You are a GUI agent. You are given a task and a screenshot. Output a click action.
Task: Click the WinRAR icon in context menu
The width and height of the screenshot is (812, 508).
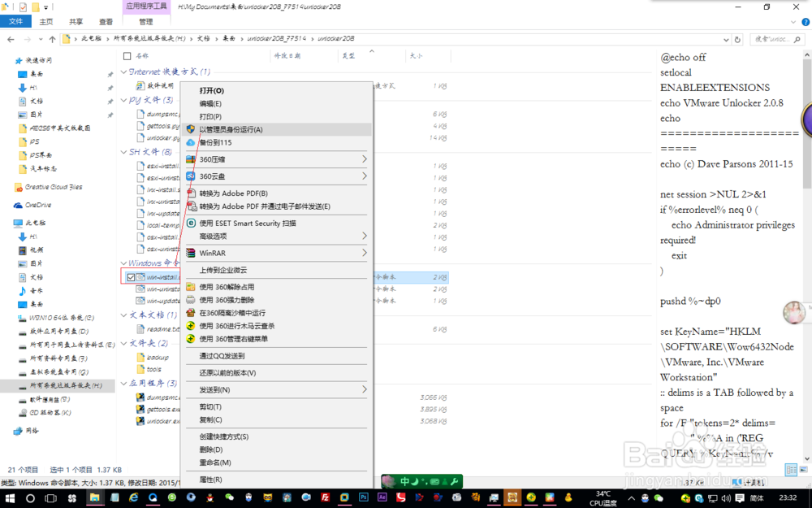tap(191, 253)
